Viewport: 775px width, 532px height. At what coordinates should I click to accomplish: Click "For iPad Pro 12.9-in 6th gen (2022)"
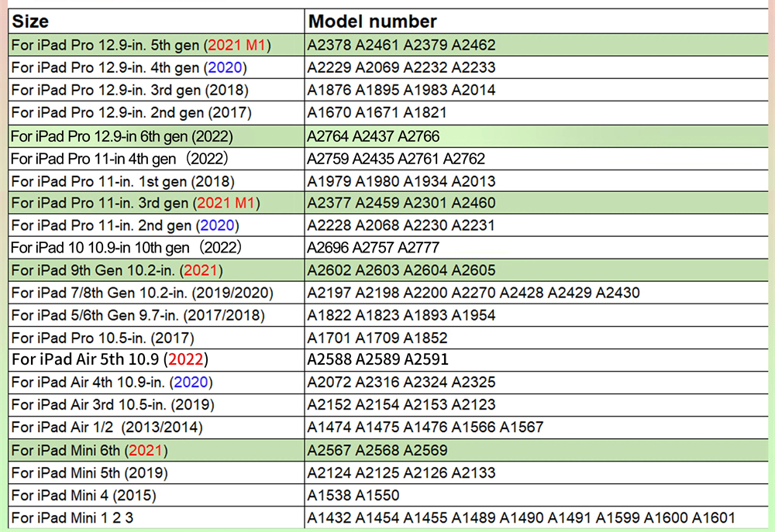[122, 136]
